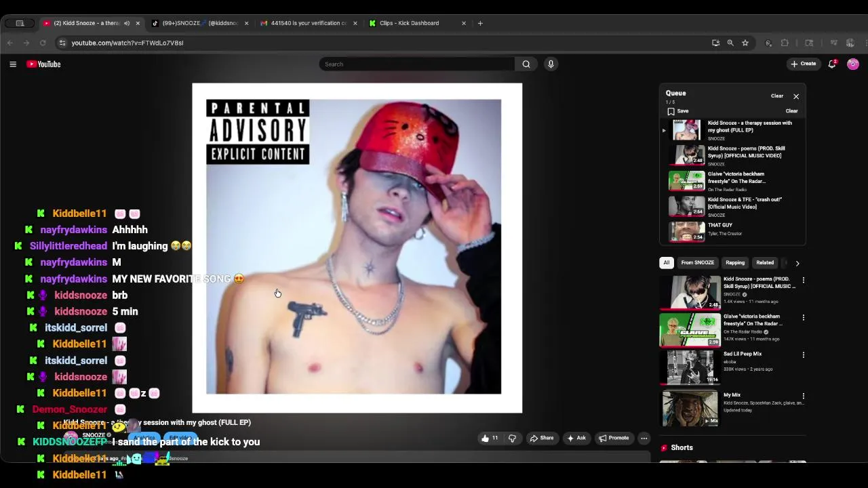Open recommended My Mix thumbnail

(690, 408)
